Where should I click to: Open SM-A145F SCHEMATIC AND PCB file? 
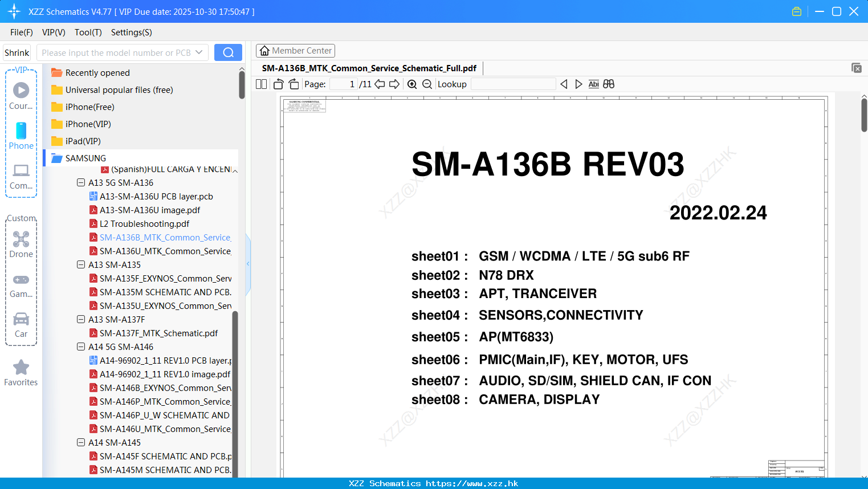160,456
